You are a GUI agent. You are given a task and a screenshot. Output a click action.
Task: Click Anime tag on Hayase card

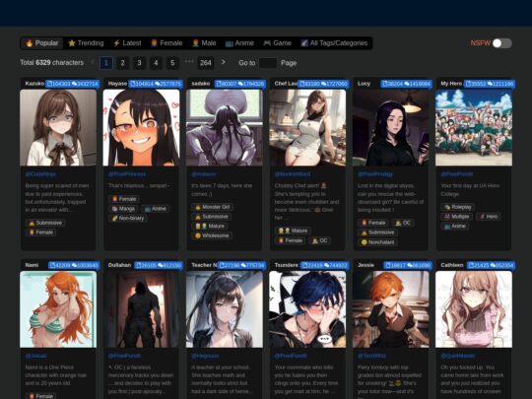(156, 209)
